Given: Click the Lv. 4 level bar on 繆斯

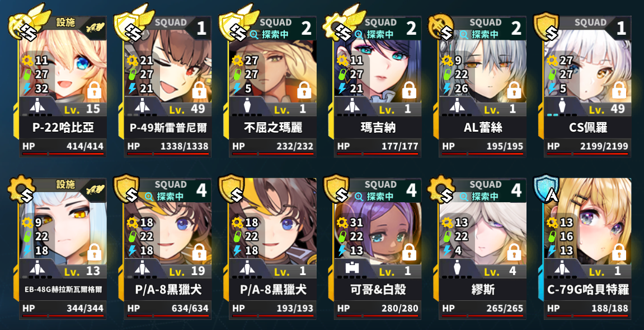Looking at the screenshot, I should pyautogui.click(x=483, y=271).
